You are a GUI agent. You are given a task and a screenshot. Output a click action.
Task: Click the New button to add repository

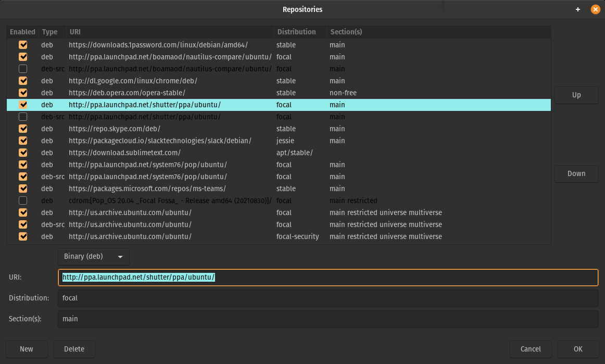click(27, 349)
